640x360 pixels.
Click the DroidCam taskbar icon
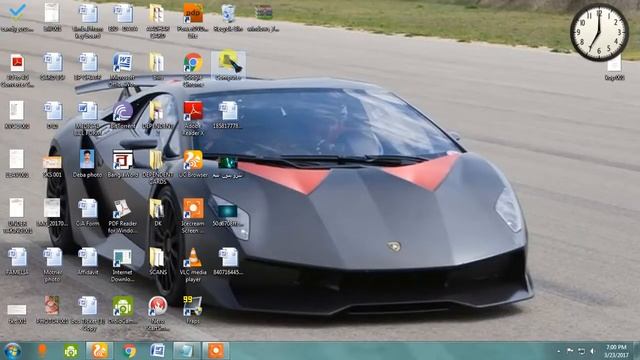tap(71, 351)
